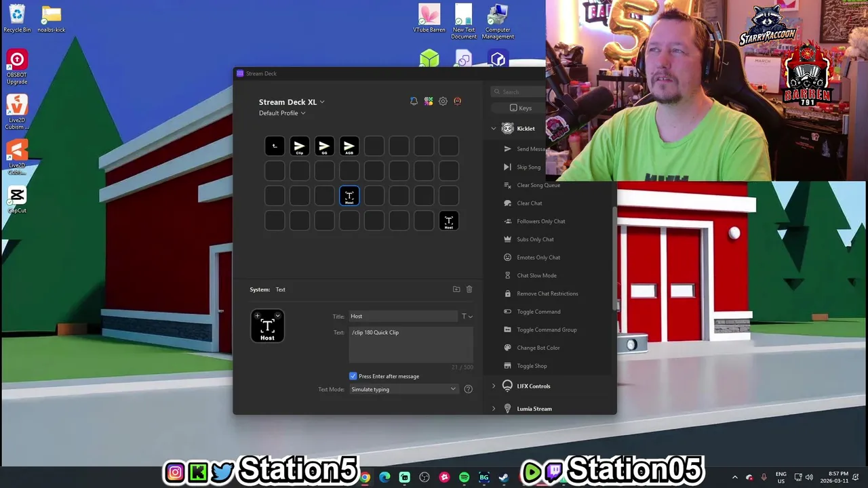Select the GG key on the grid
The height and width of the screenshot is (488, 868).
click(324, 146)
